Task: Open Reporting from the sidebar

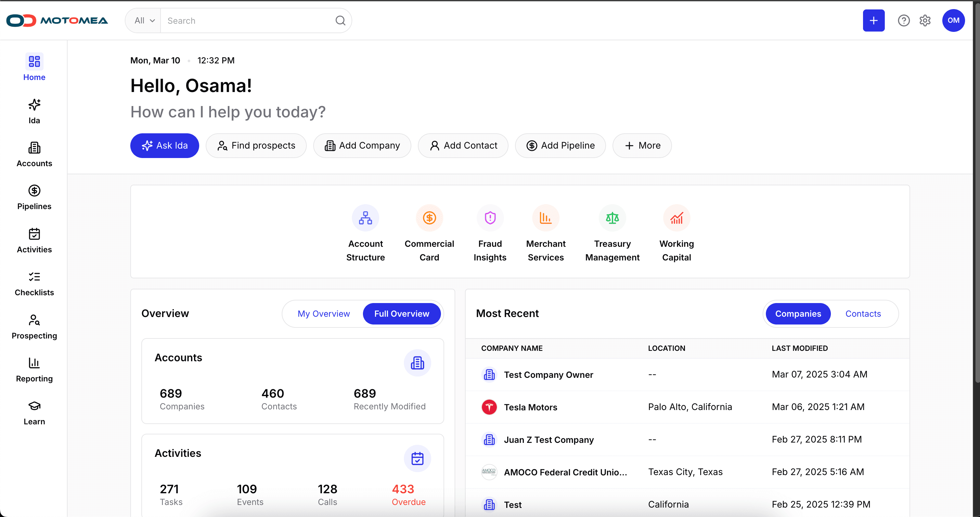Action: click(x=34, y=370)
